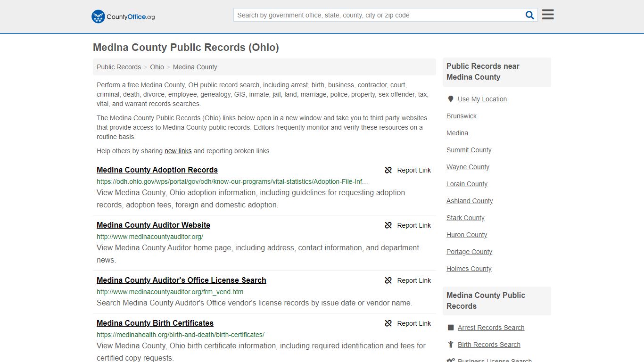
Task: Open the Public Records breadcrumb
Action: (119, 67)
